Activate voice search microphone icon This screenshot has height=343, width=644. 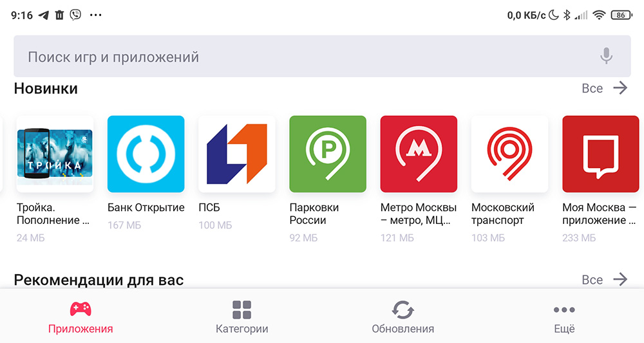tap(606, 56)
